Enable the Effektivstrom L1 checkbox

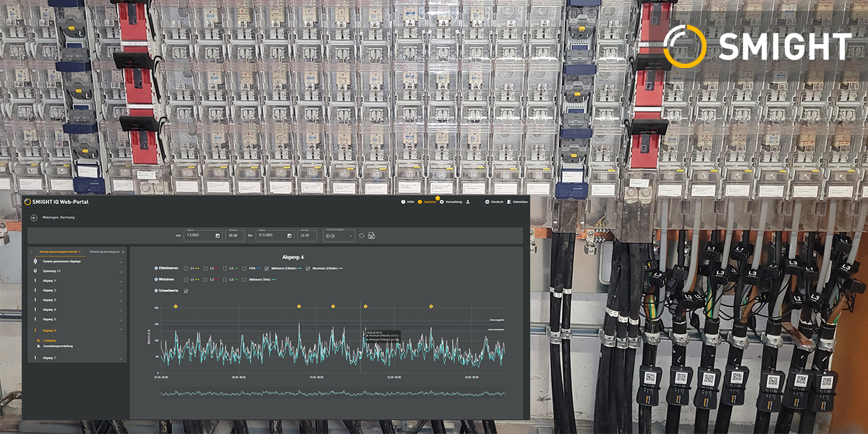pos(186,268)
